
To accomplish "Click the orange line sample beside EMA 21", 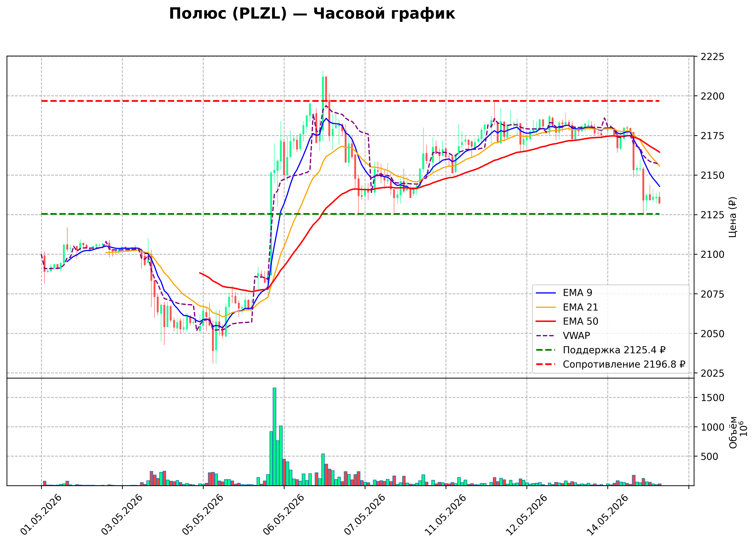I will click(x=546, y=307).
